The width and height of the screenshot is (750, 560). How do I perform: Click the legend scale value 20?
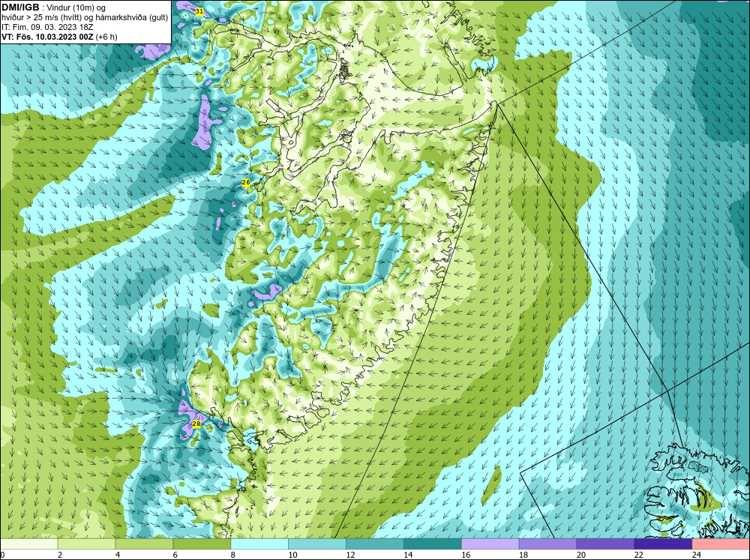(x=580, y=555)
